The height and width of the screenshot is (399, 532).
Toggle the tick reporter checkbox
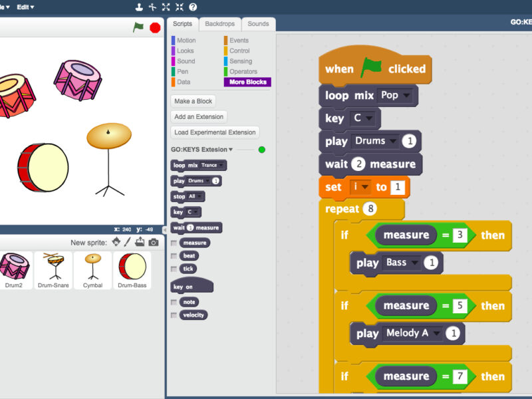tap(174, 269)
